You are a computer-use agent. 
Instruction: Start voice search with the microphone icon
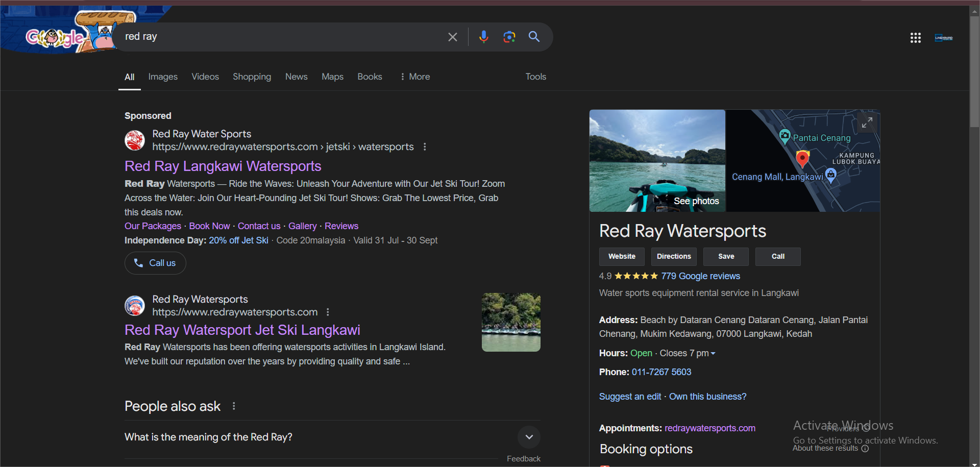484,37
